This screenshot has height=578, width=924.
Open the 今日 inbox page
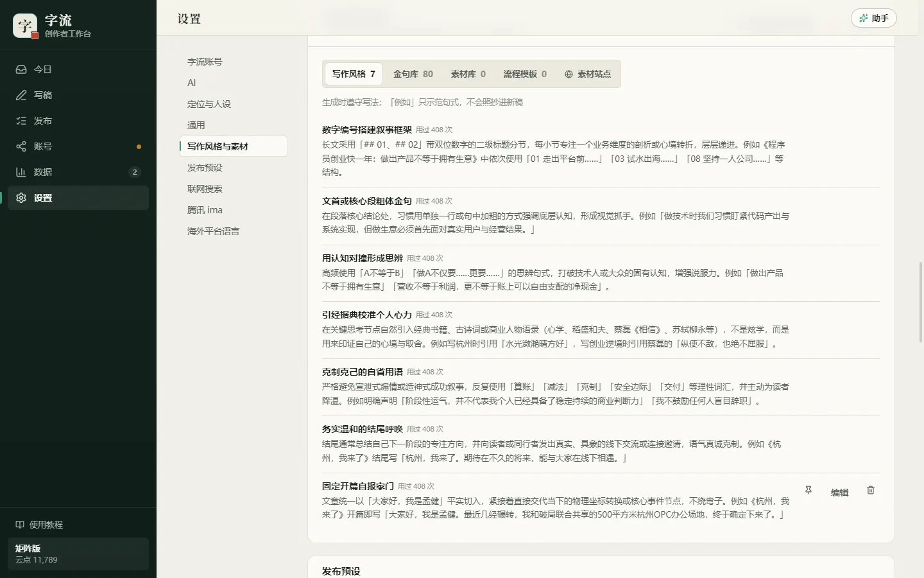click(78, 69)
